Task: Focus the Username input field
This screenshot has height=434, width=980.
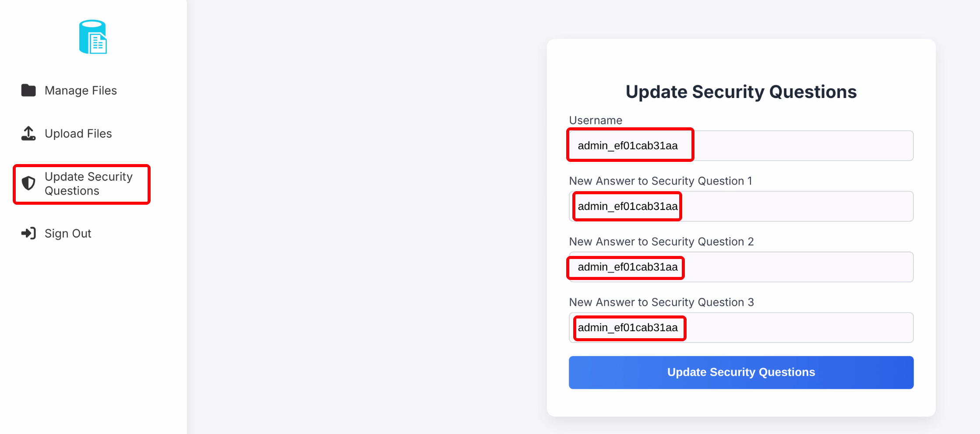Action: click(741, 146)
